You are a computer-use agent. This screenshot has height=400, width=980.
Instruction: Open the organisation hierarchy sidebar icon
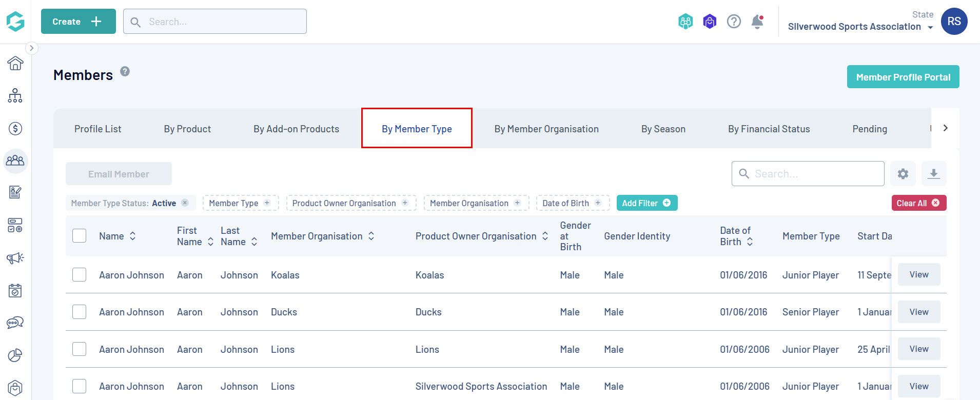(x=15, y=96)
